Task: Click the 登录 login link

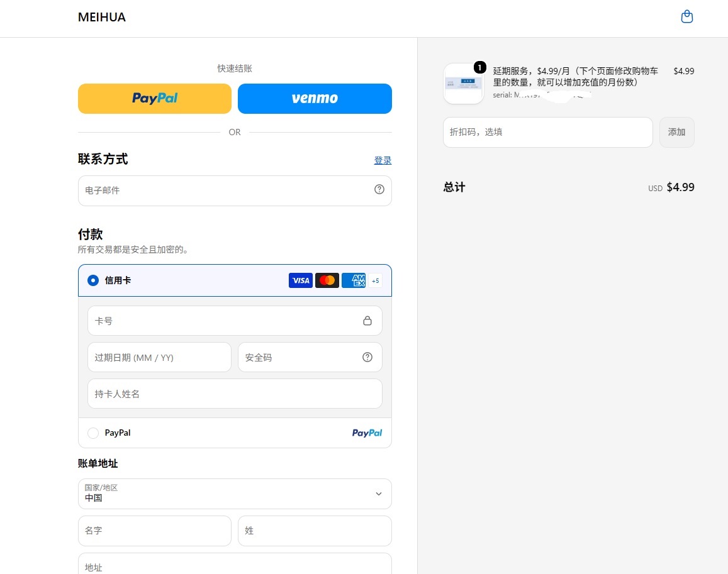Action: 383,160
